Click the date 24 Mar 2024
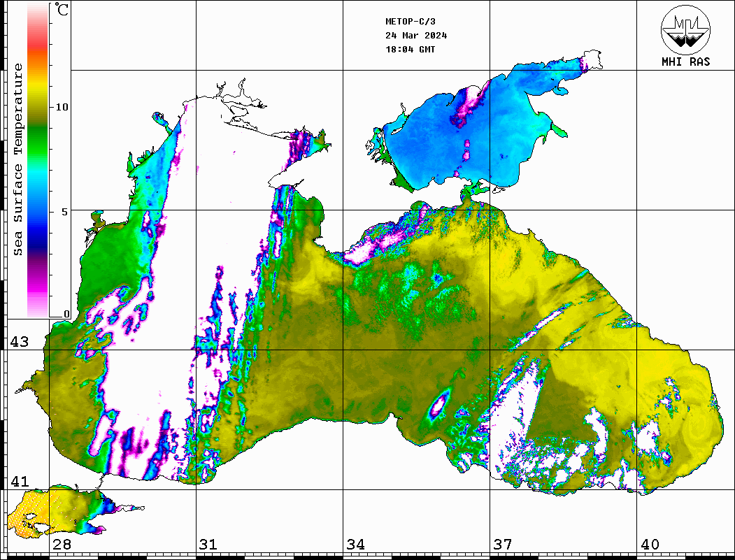Viewport: 735px width, 560px height. pyautogui.click(x=416, y=36)
